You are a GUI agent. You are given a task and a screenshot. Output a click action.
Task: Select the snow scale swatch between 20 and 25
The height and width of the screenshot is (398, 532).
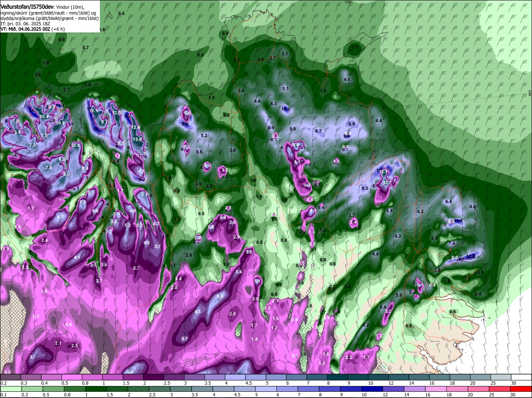(480, 377)
